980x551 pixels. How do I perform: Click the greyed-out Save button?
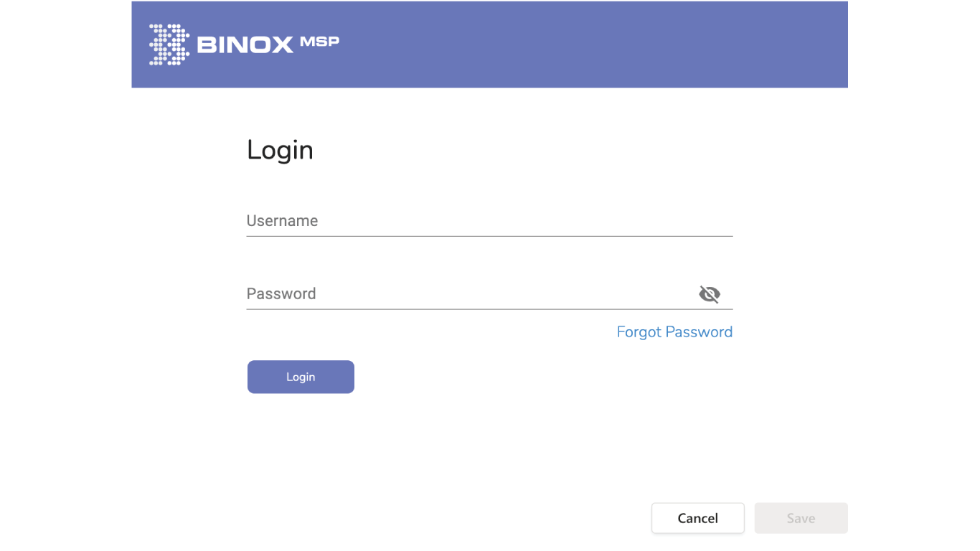click(801, 518)
